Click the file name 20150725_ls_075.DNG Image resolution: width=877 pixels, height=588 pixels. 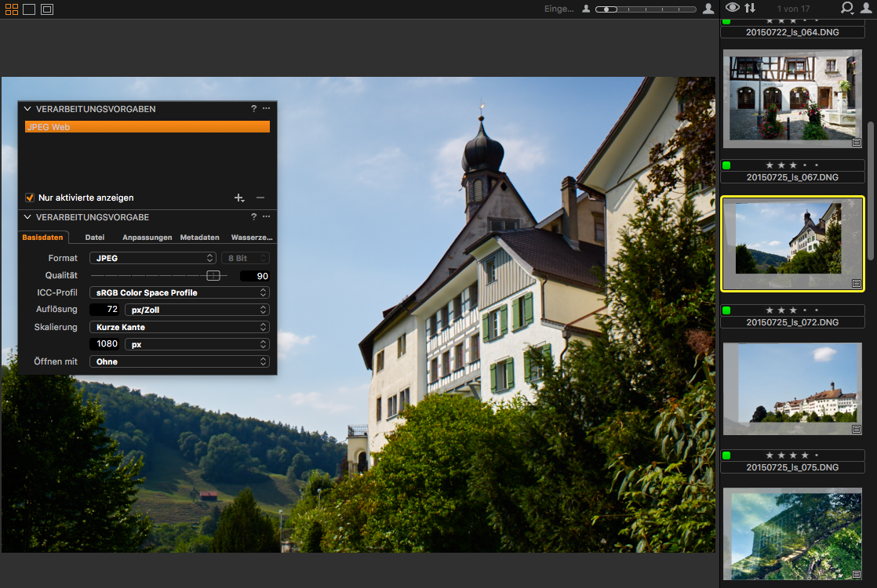coord(792,467)
